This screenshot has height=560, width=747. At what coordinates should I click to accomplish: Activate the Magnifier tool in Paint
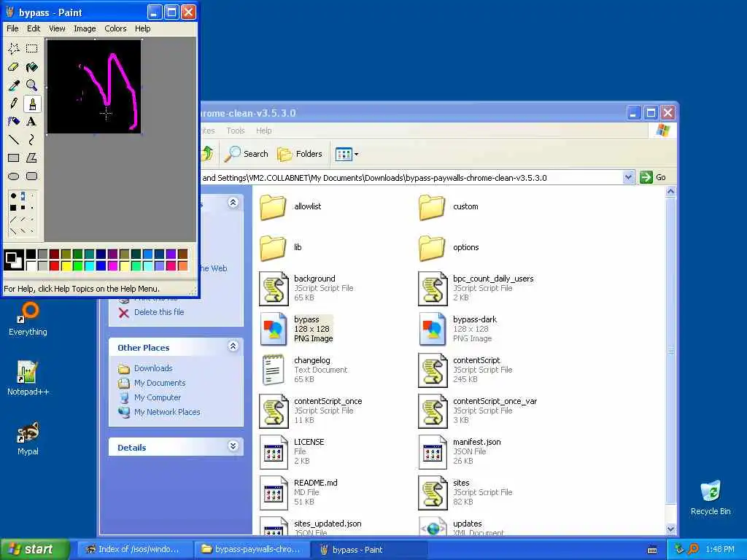[x=32, y=85]
